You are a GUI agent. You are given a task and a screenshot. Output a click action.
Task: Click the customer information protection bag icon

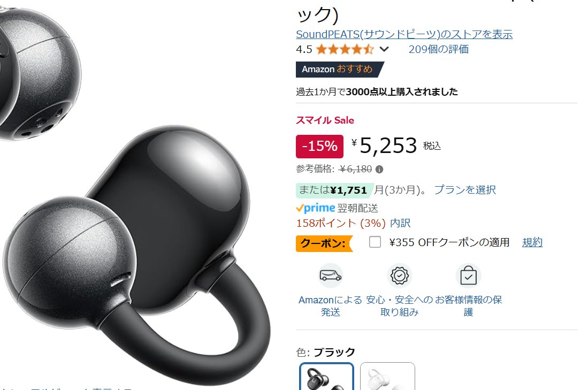pos(468,276)
